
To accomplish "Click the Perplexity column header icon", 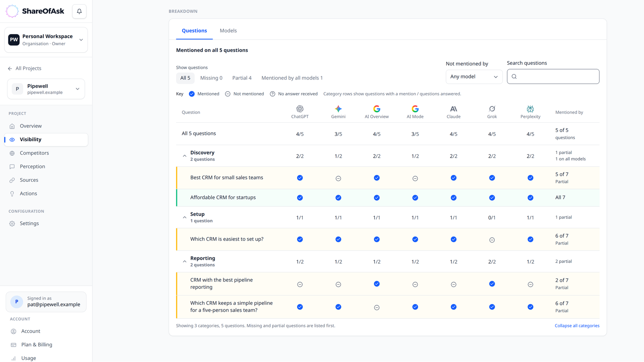I will pos(530,109).
